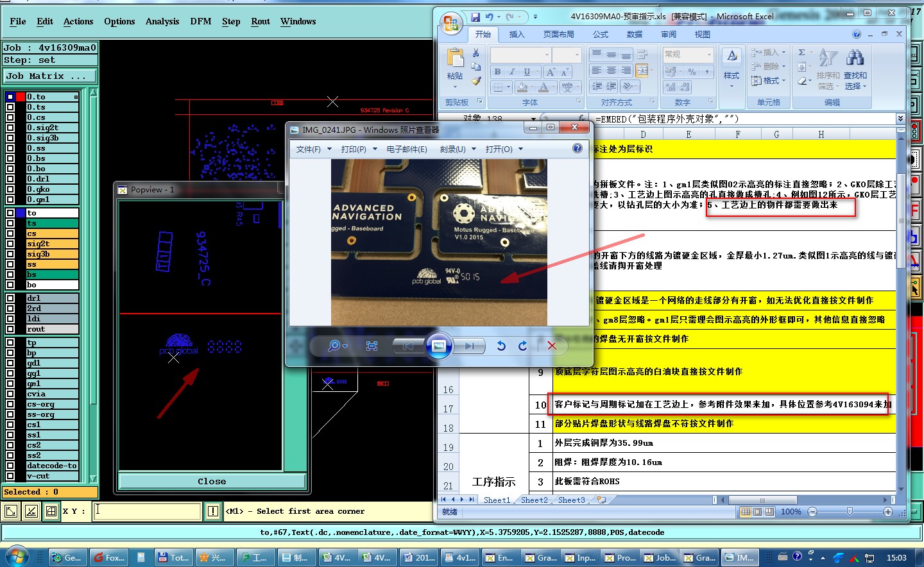
Task: Open the 插入 insert cells dropdown
Action: pyautogui.click(x=769, y=53)
